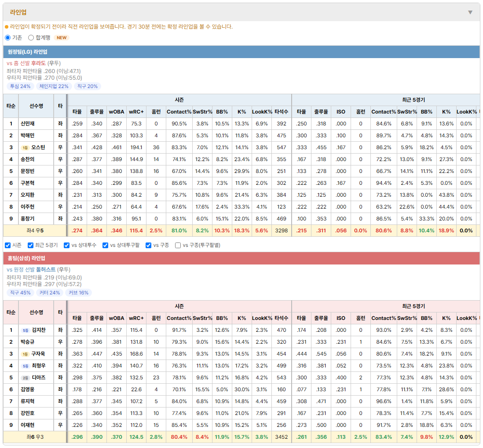The image size is (483, 448).
Task: Click the orange notice dot icon
Action: coord(7,27)
